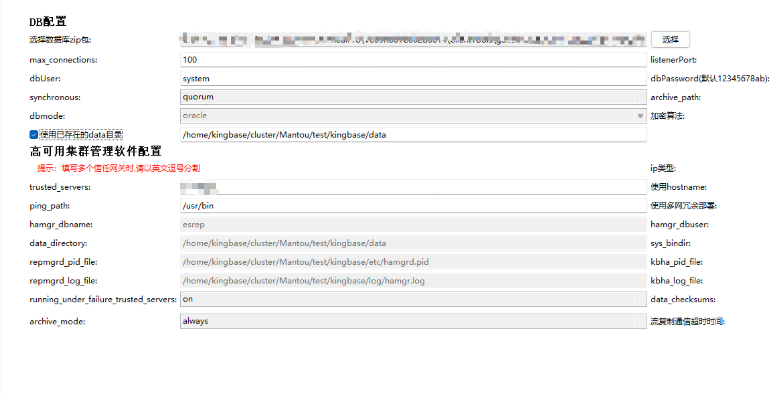
Task: Click the max_connections input field
Action: coord(413,60)
